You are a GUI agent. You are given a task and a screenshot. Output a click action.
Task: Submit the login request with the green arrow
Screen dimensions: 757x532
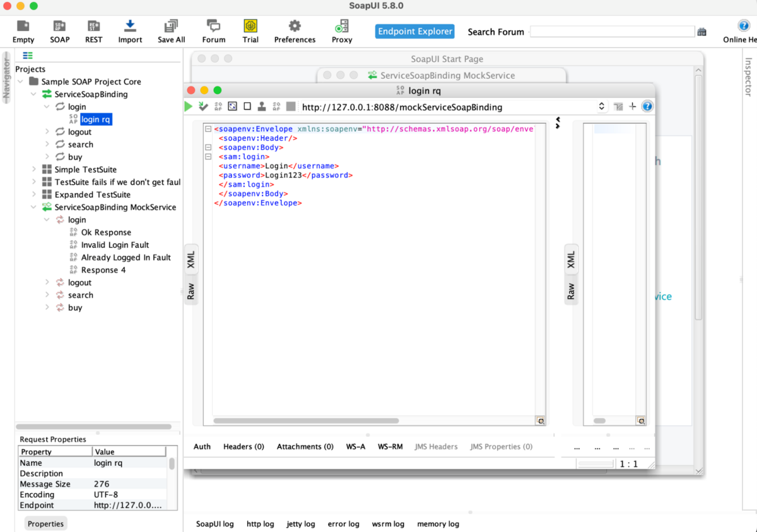188,107
